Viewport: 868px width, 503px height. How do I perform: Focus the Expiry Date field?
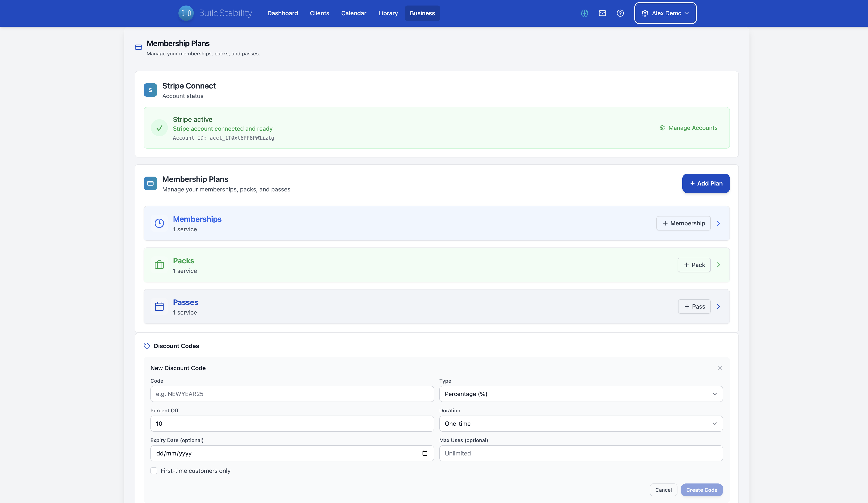click(x=292, y=454)
